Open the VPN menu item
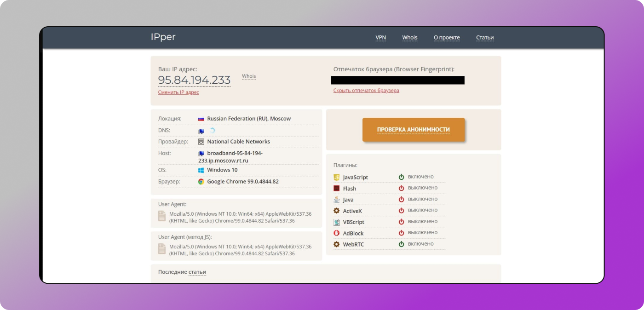The height and width of the screenshot is (310, 644). (380, 38)
